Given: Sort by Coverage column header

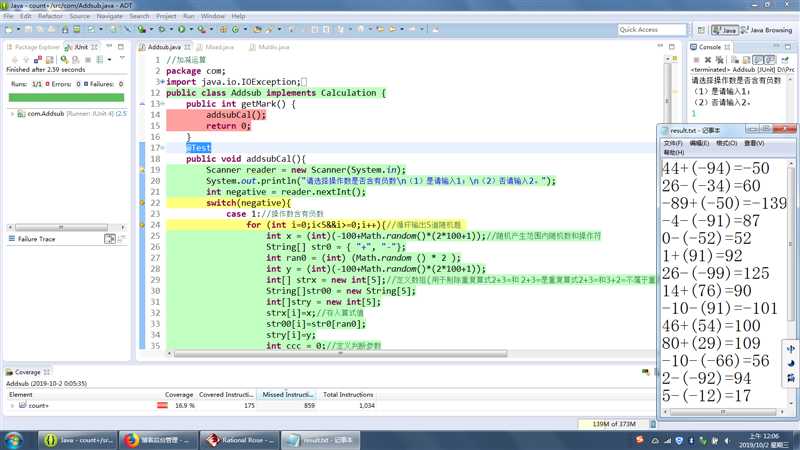Looking at the screenshot, I should pos(179,394).
